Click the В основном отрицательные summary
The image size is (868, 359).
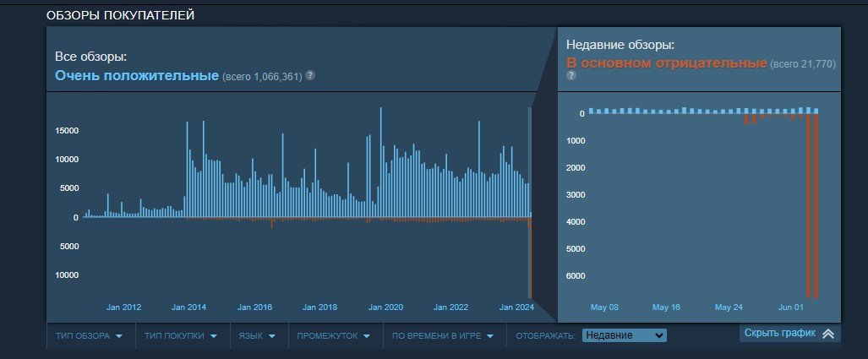click(x=667, y=63)
